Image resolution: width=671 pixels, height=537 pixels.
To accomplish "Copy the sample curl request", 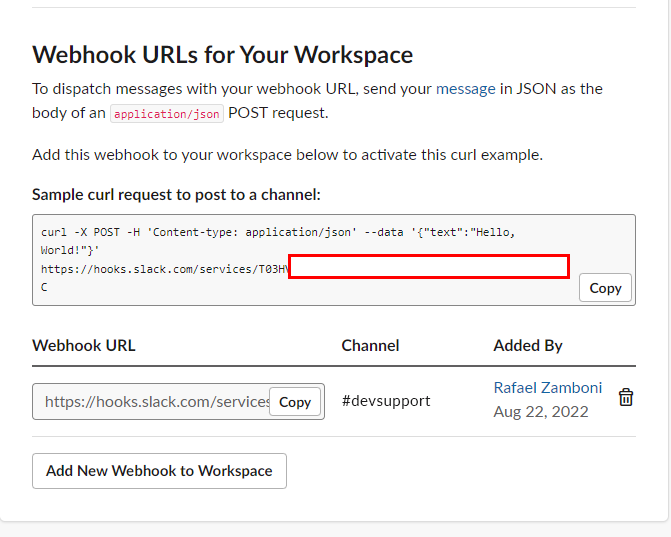I will tap(605, 288).
